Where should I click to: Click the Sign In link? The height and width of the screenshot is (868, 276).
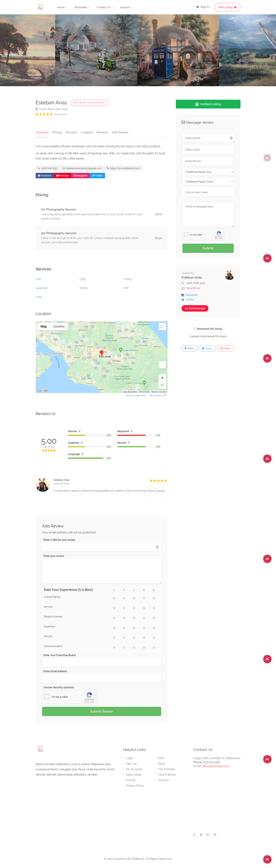point(203,7)
